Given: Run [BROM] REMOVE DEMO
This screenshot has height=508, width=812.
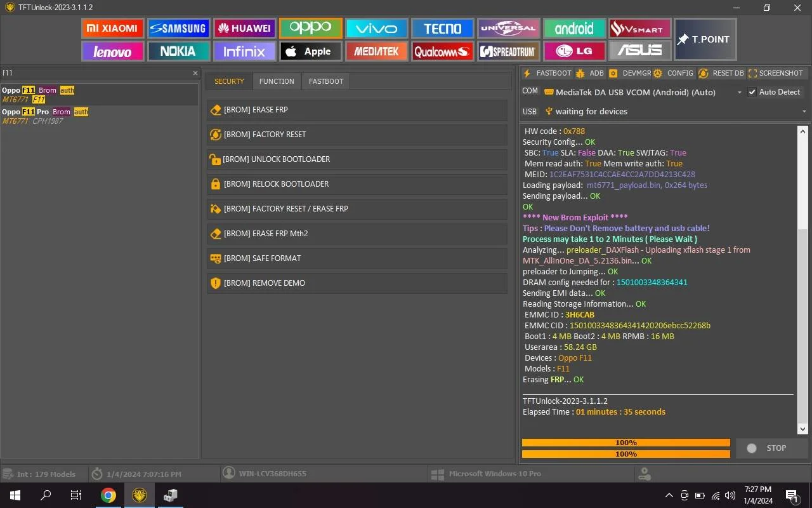Looking at the screenshot, I should (357, 283).
